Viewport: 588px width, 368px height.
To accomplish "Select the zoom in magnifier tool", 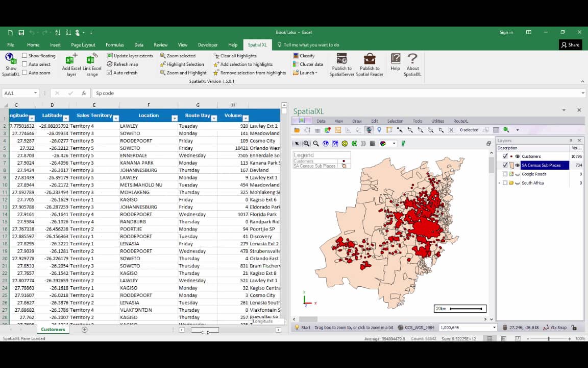I will [x=306, y=144].
